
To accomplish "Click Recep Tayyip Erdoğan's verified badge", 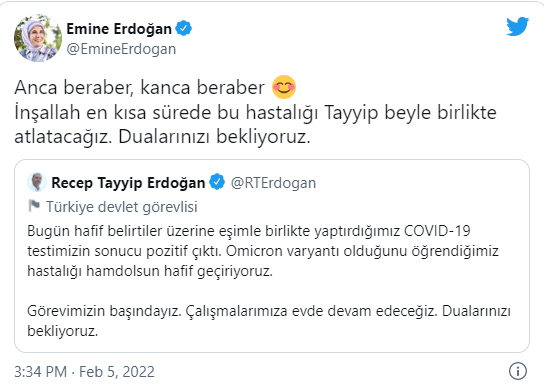I will click(x=217, y=182).
